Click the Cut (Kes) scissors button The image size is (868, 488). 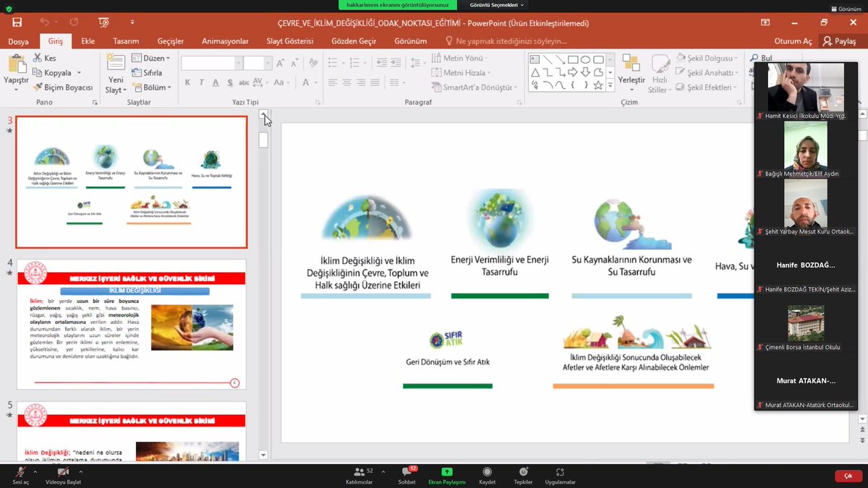(43, 58)
